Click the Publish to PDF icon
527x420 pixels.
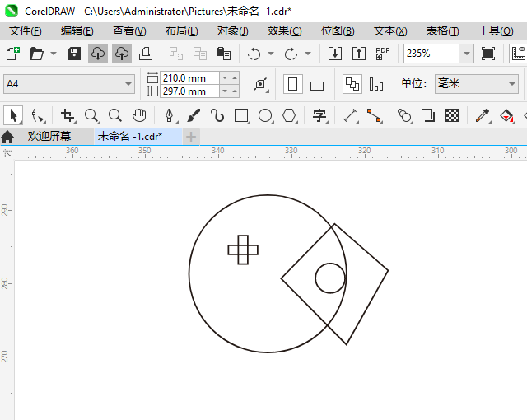[x=382, y=54]
